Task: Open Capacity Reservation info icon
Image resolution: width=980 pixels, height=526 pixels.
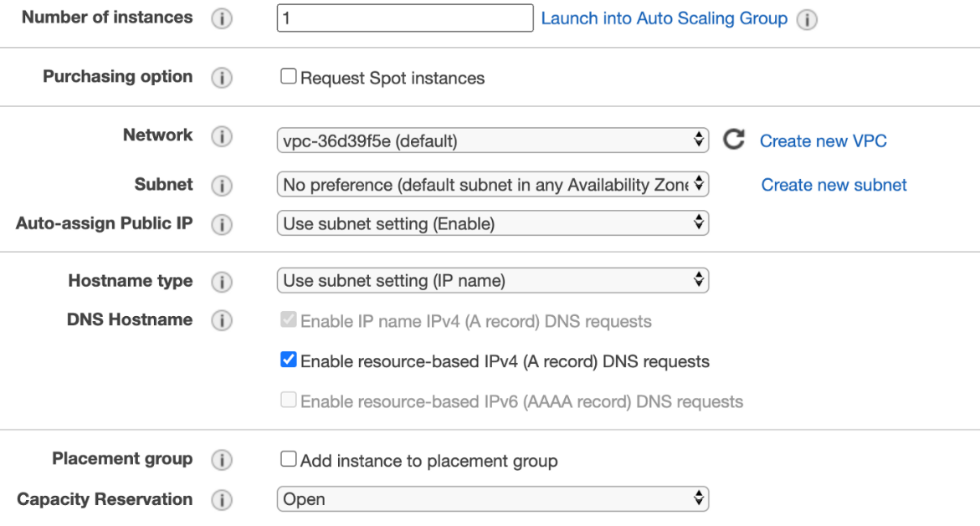Action: (x=221, y=500)
